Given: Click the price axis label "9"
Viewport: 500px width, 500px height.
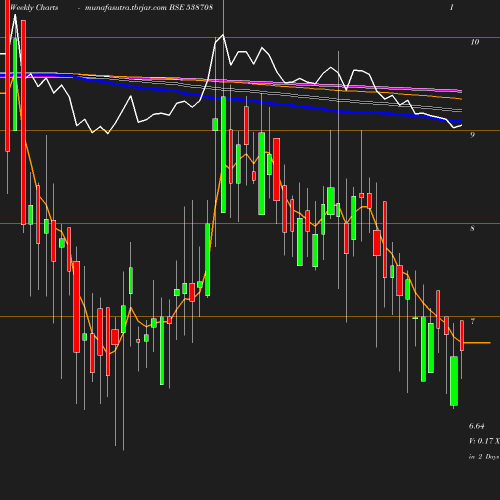Looking at the screenshot, I should 472,135.
